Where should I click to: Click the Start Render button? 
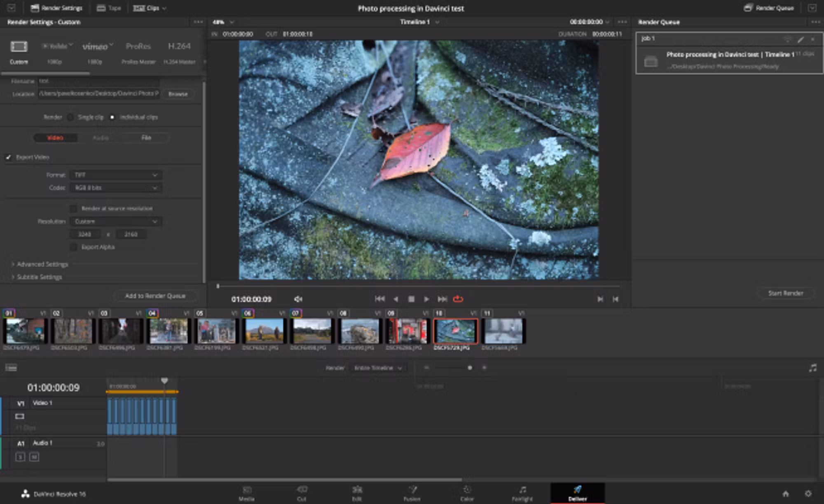pyautogui.click(x=786, y=293)
